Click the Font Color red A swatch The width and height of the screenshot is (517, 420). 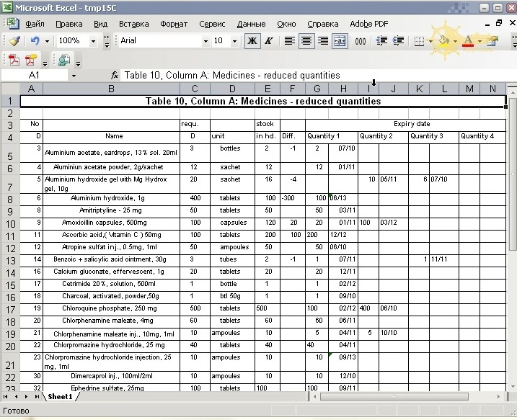[469, 41]
